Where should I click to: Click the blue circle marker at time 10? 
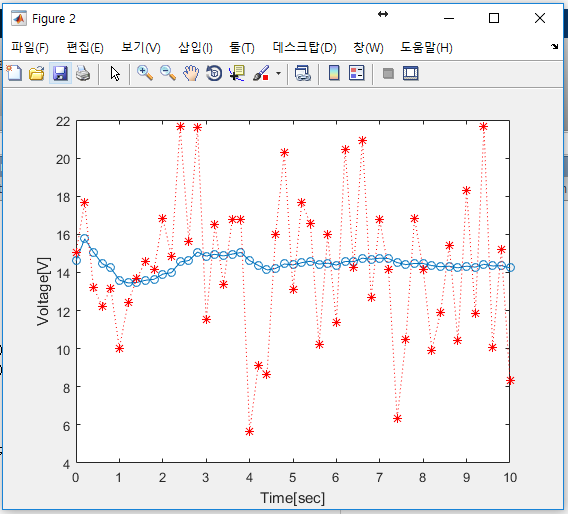[510, 268]
